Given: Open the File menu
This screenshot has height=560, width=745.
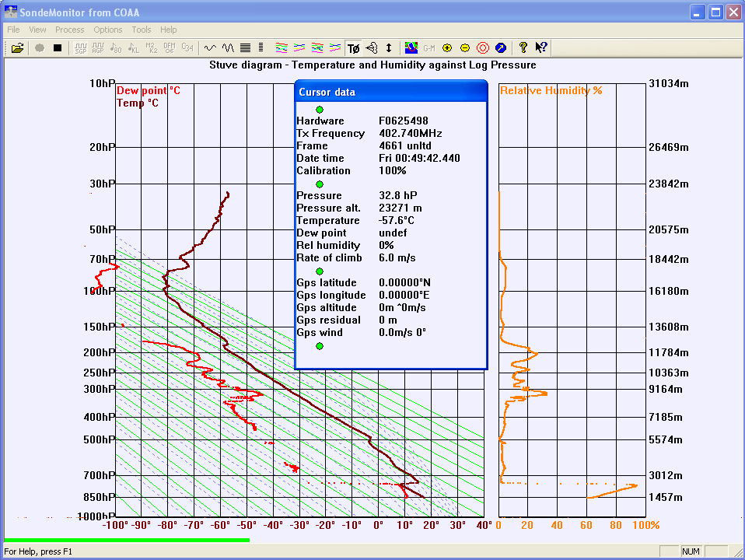Looking at the screenshot, I should 13,30.
